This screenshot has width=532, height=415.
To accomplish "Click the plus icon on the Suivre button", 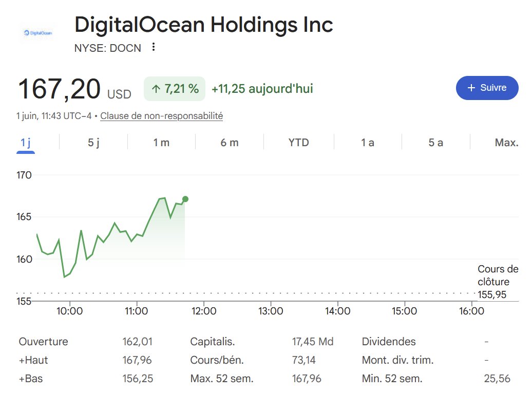I will coord(471,88).
